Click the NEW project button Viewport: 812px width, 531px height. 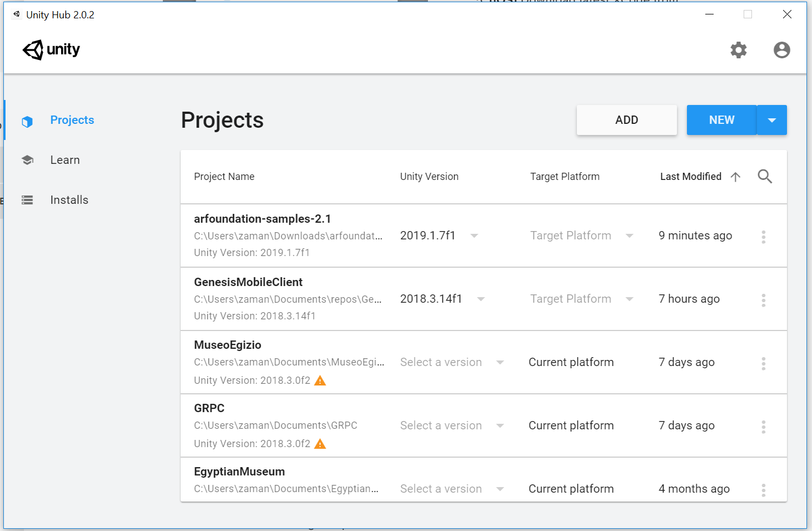pos(721,120)
